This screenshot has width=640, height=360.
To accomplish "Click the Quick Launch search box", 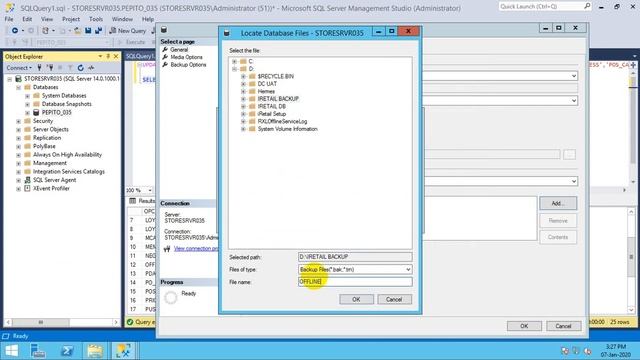I will [545, 6].
